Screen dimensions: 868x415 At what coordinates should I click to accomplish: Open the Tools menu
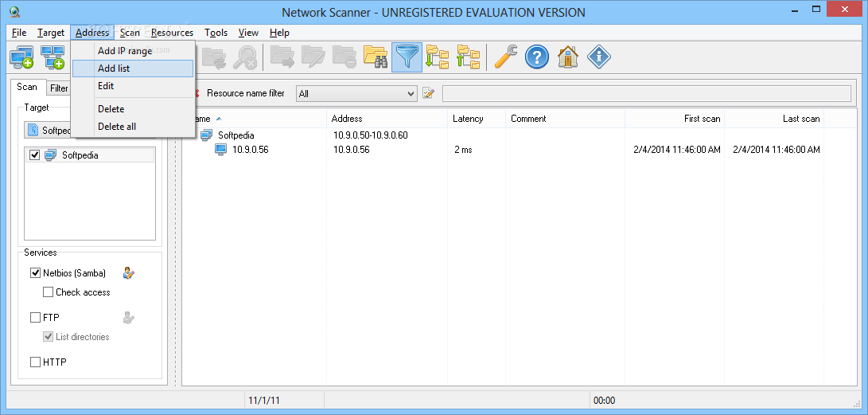point(216,33)
